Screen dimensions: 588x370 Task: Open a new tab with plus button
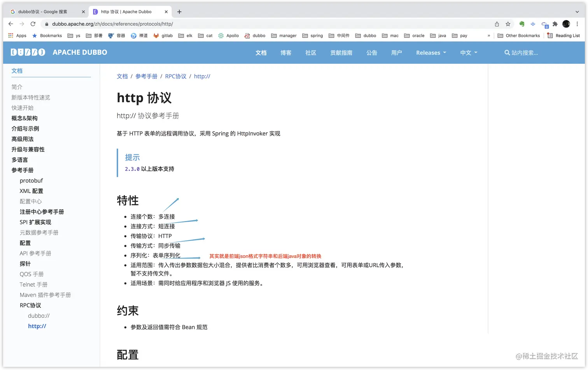tap(179, 12)
